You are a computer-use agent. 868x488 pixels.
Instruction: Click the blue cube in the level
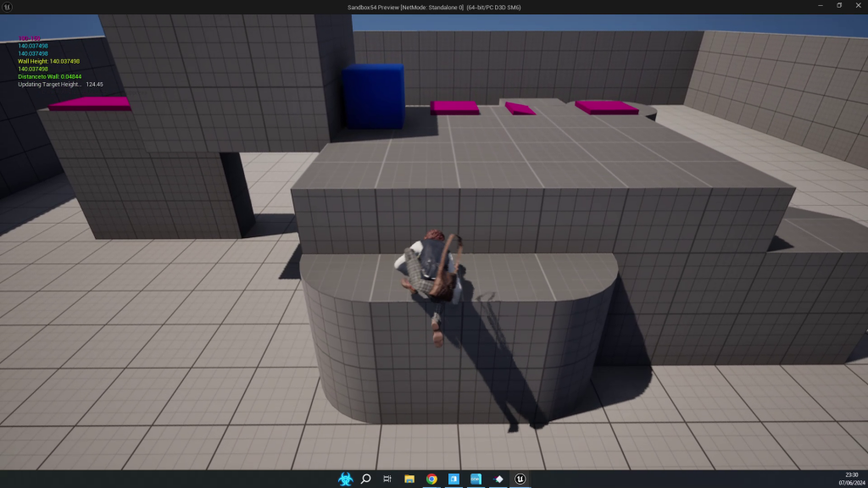click(373, 96)
